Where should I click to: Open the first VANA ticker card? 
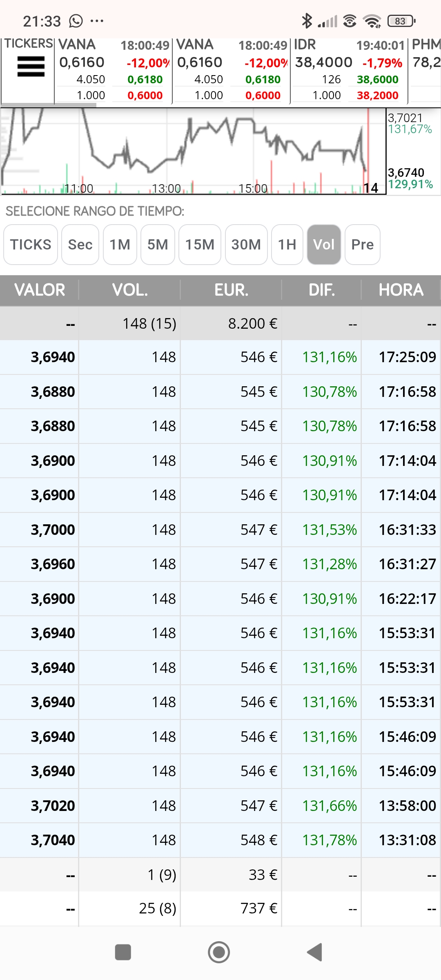(113, 70)
